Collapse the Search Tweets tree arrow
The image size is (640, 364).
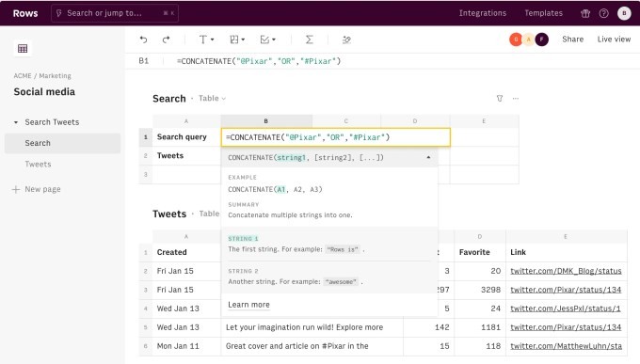click(x=16, y=122)
